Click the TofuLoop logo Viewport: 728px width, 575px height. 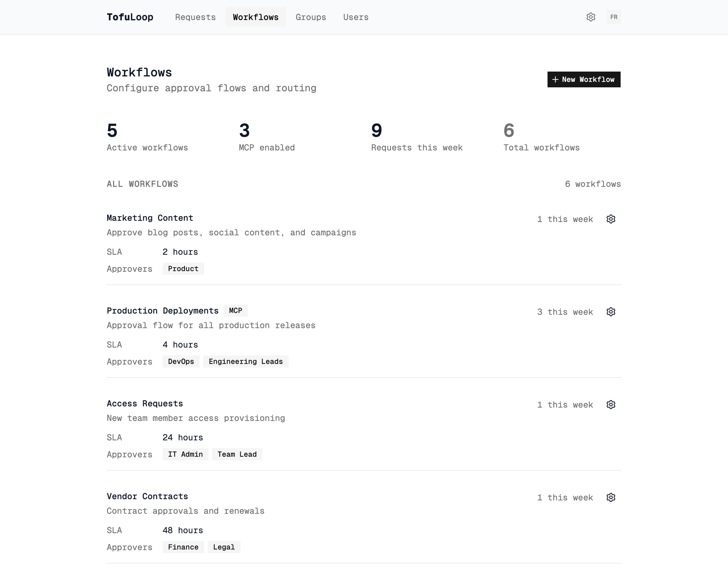click(x=130, y=17)
